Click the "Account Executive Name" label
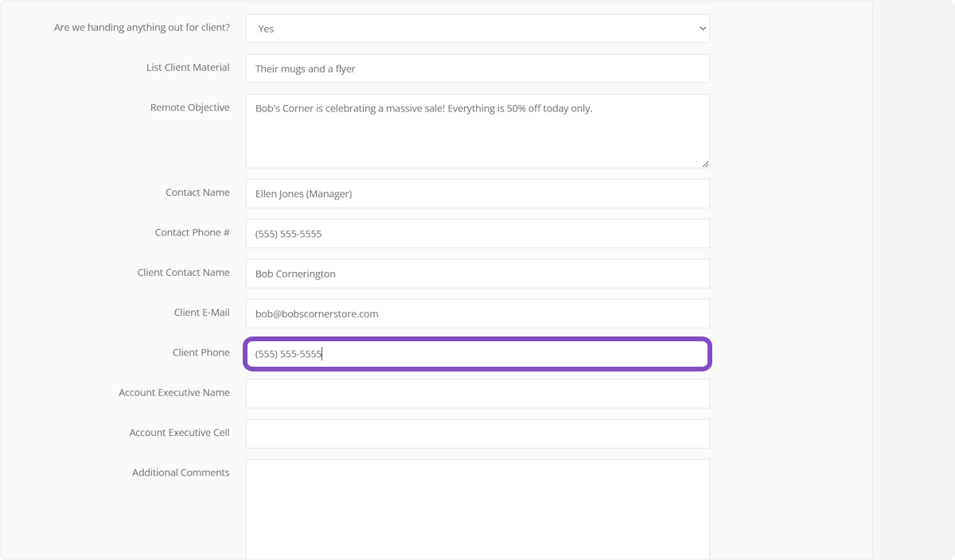Screen dimensions: 955x560 (x=173, y=392)
